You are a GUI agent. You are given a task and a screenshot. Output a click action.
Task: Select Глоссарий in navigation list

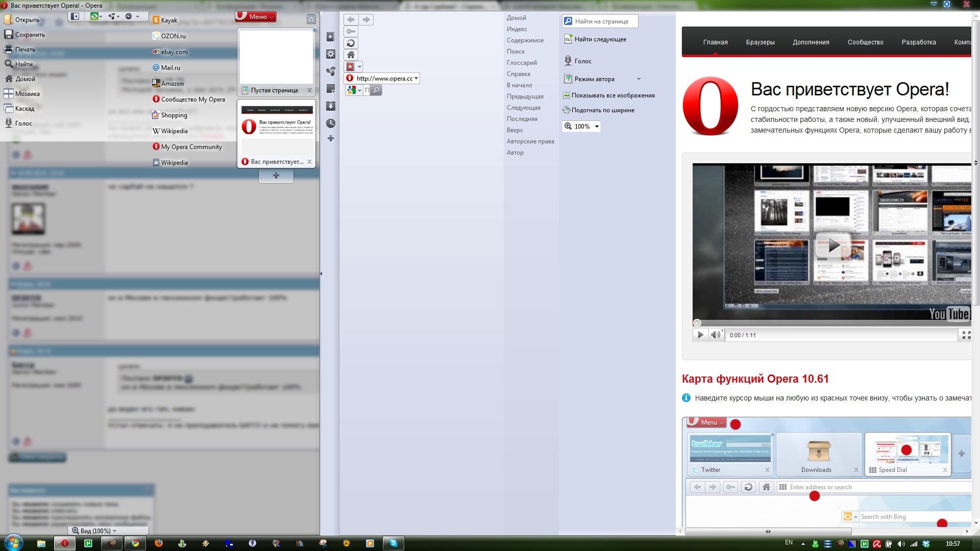(522, 63)
